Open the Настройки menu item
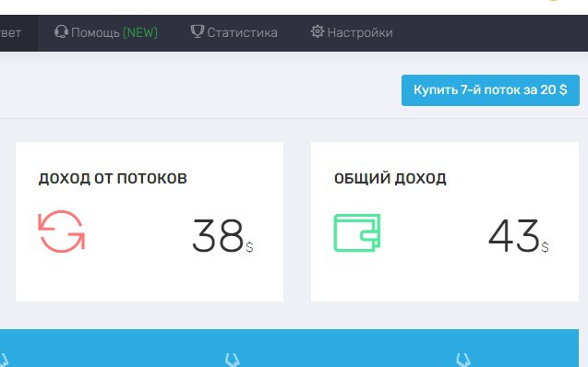 [x=352, y=32]
